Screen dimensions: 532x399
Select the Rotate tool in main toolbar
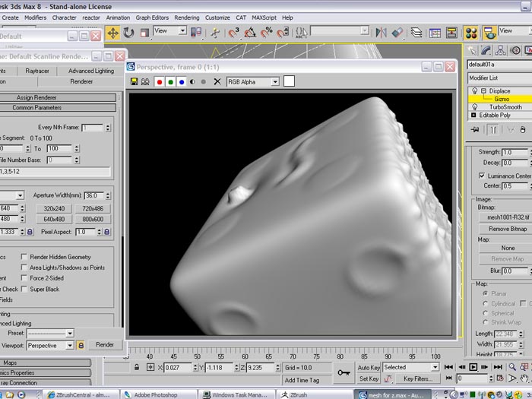(128, 33)
